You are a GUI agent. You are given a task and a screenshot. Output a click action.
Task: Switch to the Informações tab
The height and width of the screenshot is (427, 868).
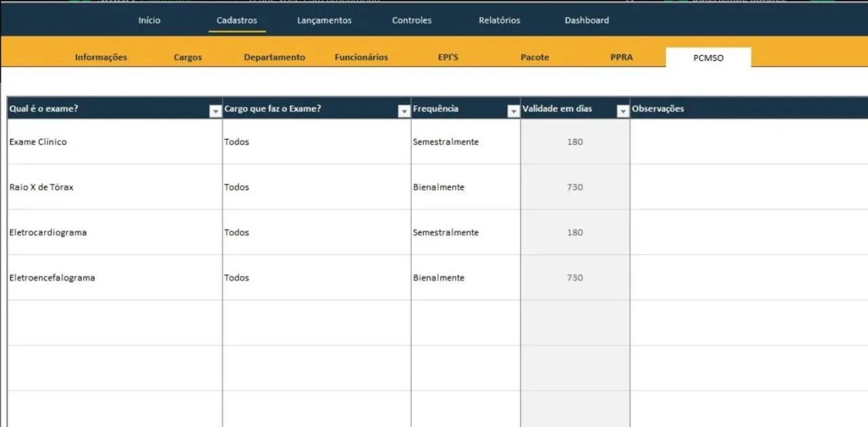(101, 58)
